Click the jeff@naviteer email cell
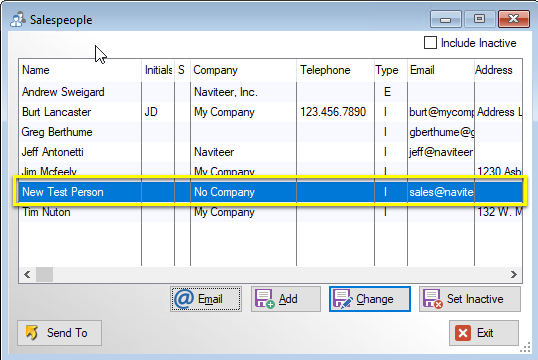Screen dimensions: 538x360 [x=441, y=152]
